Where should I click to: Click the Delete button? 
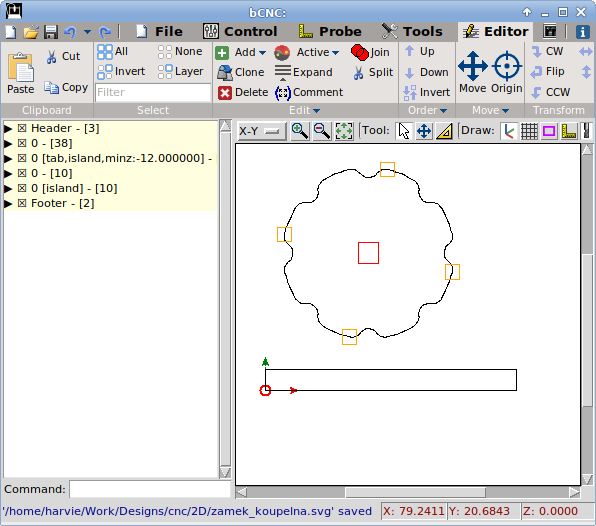[243, 92]
